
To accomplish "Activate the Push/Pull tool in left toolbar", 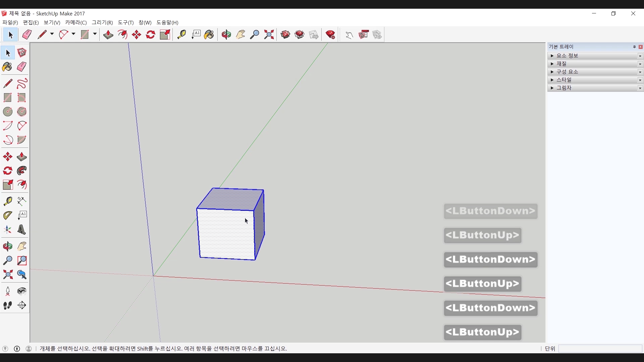I will point(22,157).
